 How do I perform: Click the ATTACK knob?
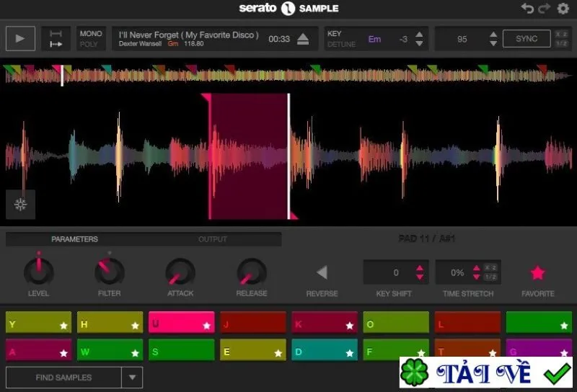tap(180, 272)
